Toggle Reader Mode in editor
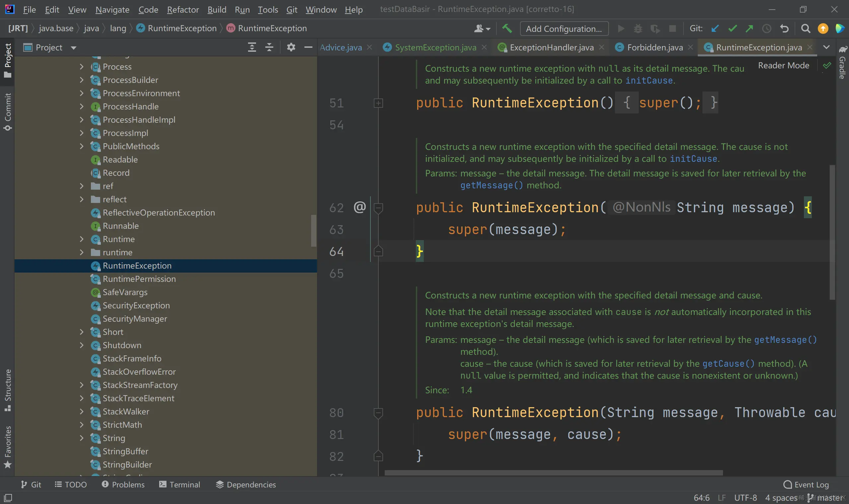 pyautogui.click(x=783, y=65)
